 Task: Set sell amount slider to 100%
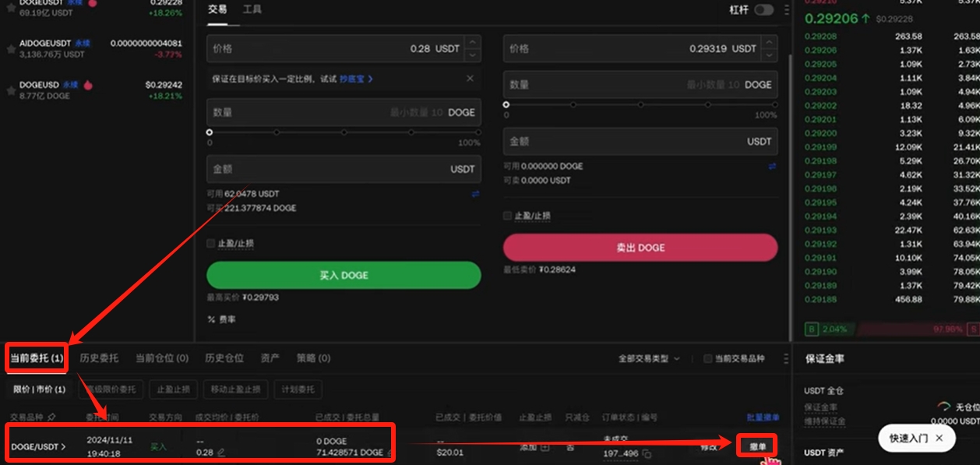pyautogui.click(x=774, y=104)
